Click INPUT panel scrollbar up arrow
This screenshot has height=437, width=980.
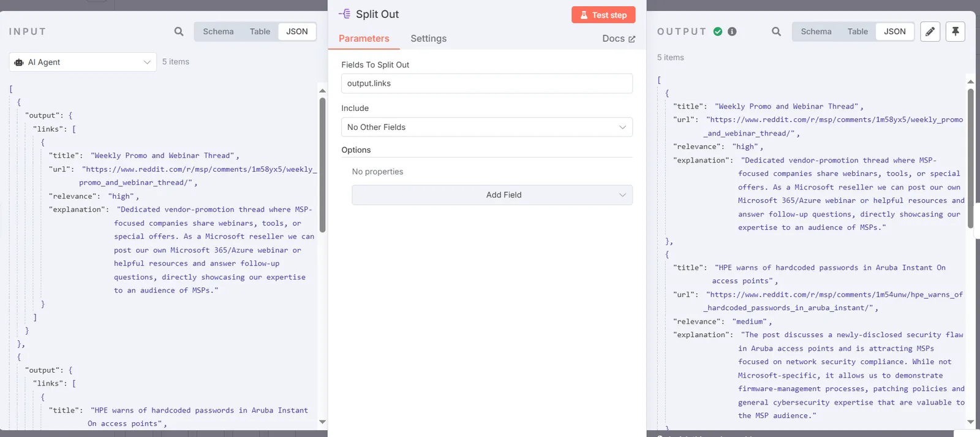322,91
